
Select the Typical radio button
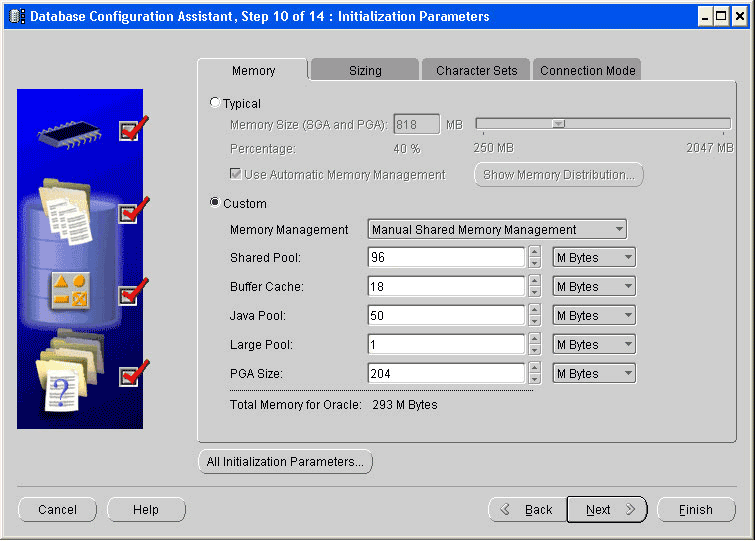point(215,104)
